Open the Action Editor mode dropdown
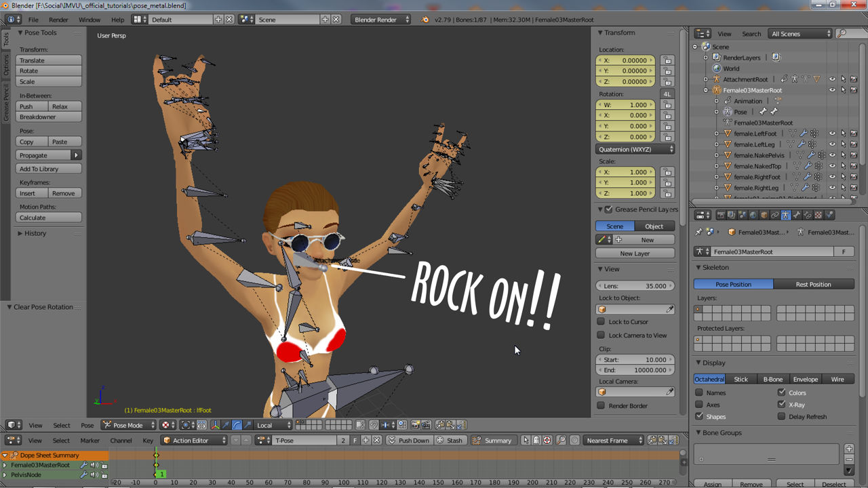 195,441
